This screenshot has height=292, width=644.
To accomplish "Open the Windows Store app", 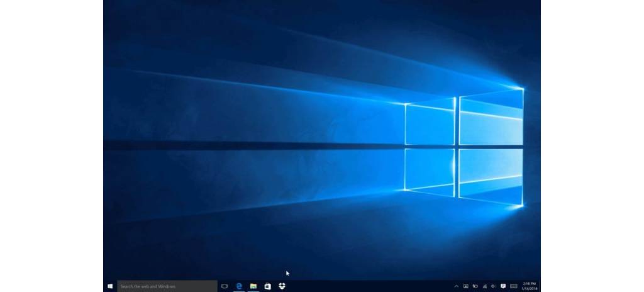I will tap(268, 286).
